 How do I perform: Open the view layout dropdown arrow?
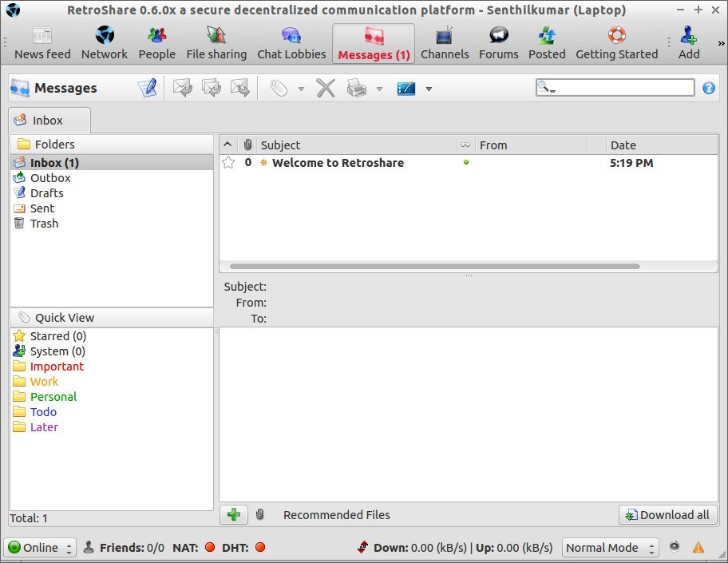coord(429,89)
